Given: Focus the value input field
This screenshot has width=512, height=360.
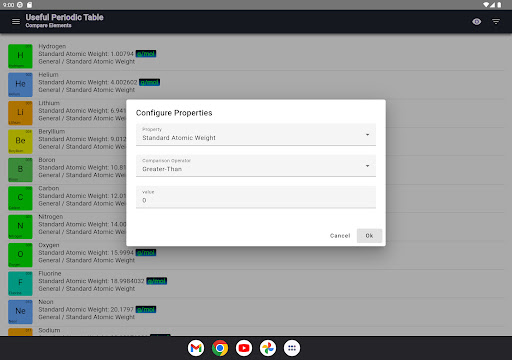Looking at the screenshot, I should [256, 197].
